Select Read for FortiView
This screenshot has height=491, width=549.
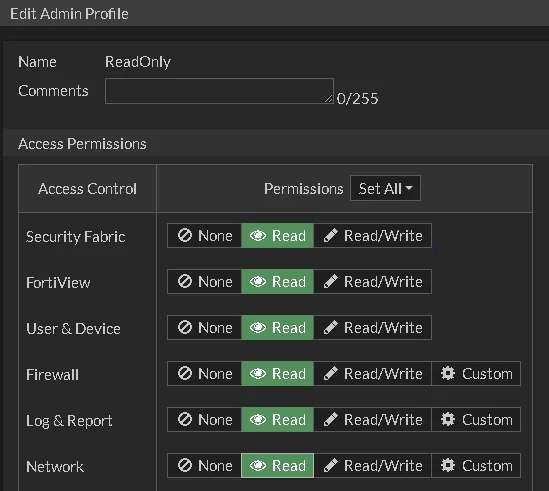point(278,282)
